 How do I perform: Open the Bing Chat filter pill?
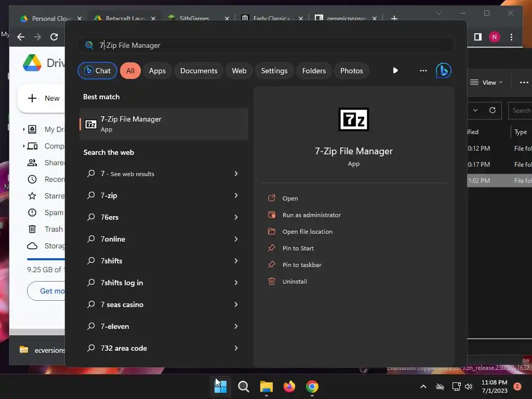coord(97,71)
